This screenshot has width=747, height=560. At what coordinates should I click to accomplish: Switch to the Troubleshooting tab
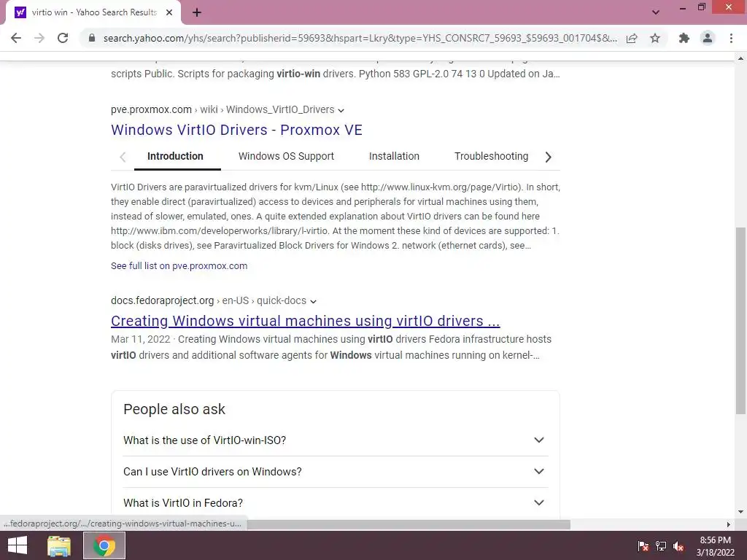click(491, 156)
